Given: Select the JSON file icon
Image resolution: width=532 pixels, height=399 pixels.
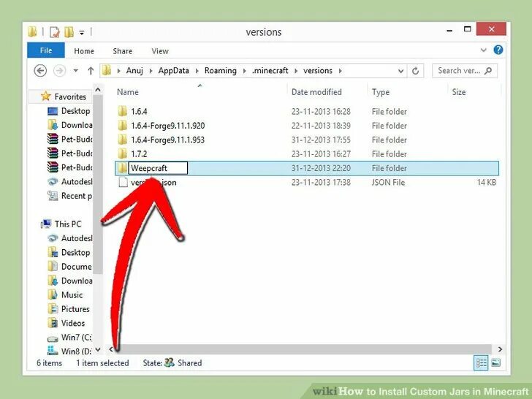Looking at the screenshot, I should pyautogui.click(x=123, y=183).
